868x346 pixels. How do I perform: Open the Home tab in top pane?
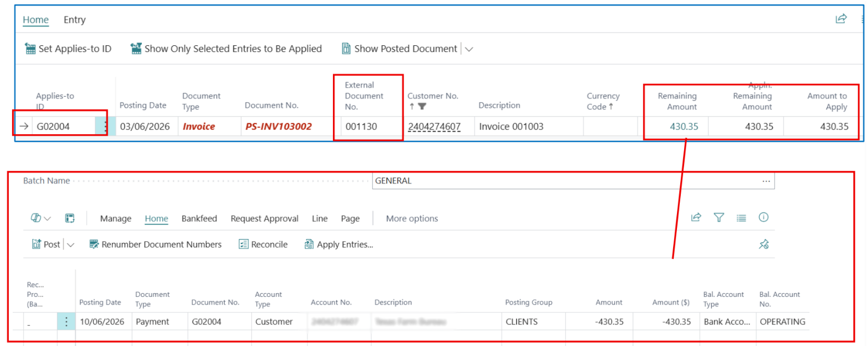(36, 20)
